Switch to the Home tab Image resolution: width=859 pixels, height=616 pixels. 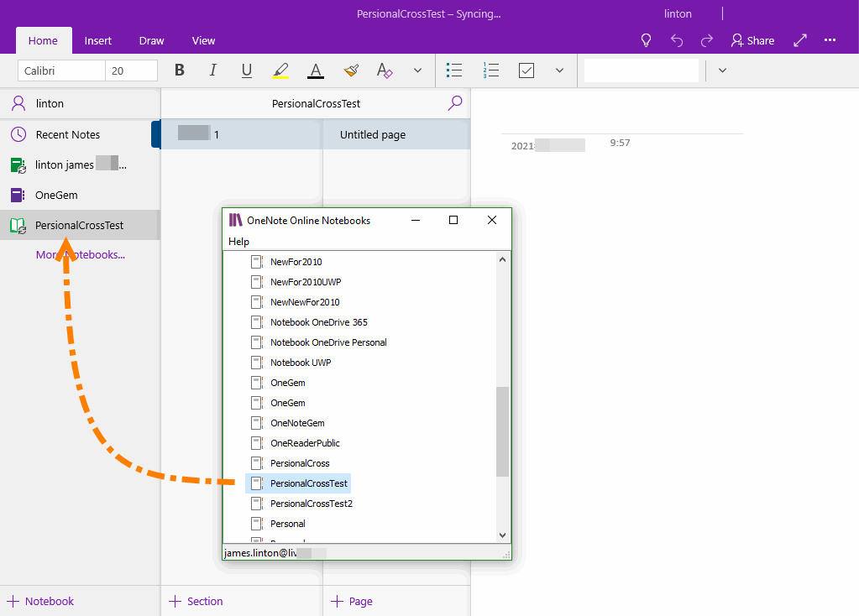coord(44,40)
